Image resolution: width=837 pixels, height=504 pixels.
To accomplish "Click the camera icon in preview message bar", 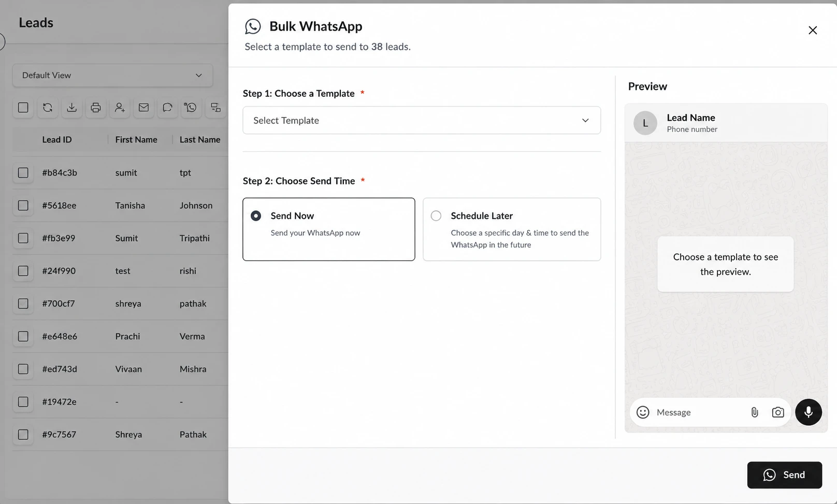I will [777, 412].
